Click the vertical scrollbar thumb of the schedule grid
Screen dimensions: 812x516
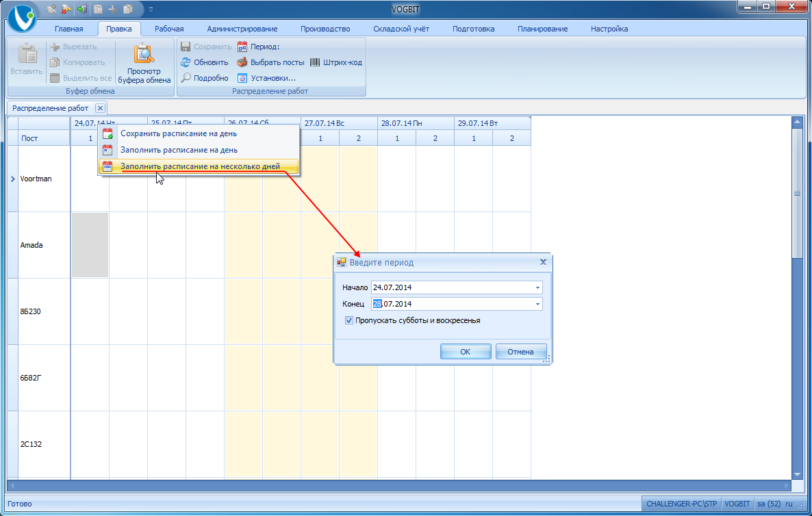click(797, 194)
